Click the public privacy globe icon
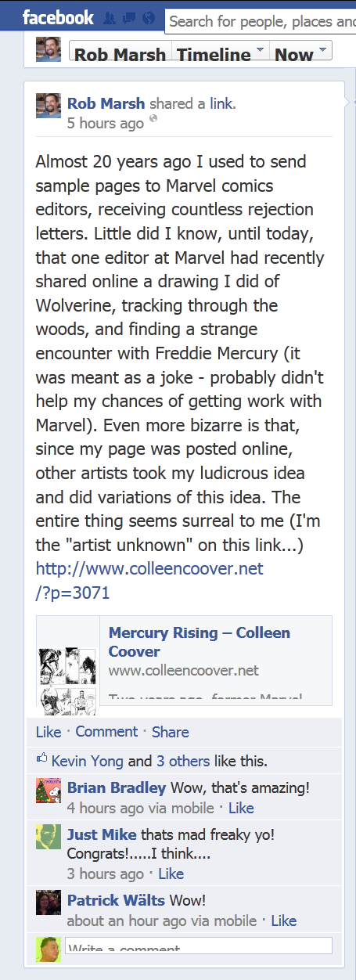This screenshot has height=980, width=356. (153, 119)
